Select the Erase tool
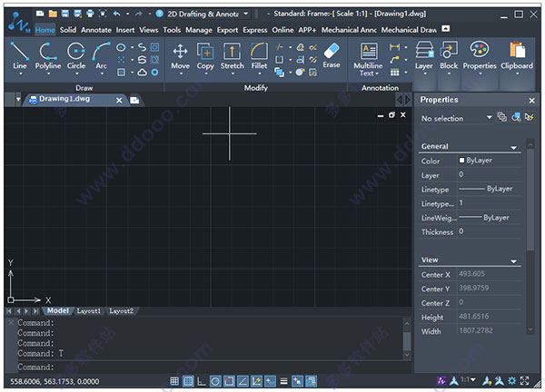Screen dimensions: 545x392 (x=332, y=55)
